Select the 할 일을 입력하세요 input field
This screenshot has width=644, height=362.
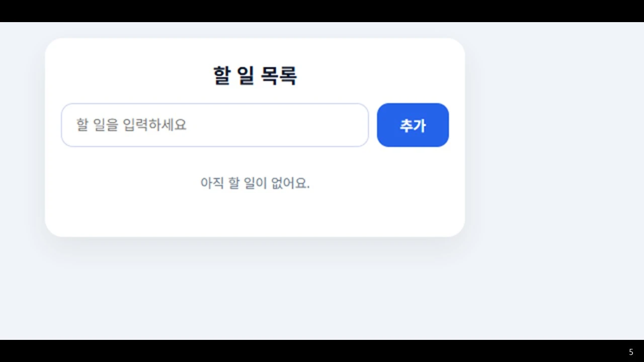[x=215, y=125]
